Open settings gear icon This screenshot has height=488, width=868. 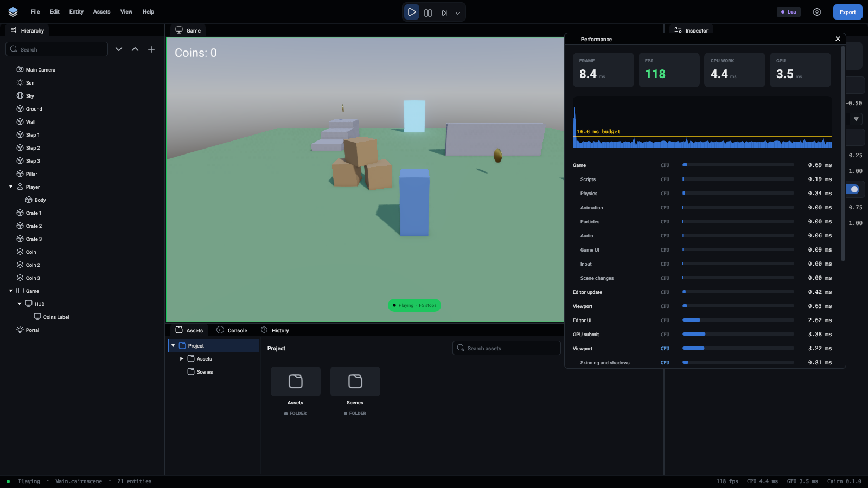pos(817,12)
